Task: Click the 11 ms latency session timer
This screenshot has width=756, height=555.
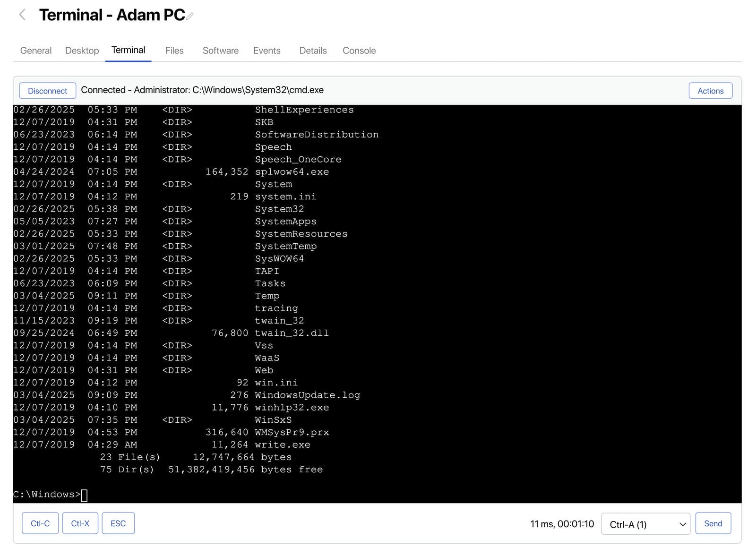Action: click(x=561, y=524)
